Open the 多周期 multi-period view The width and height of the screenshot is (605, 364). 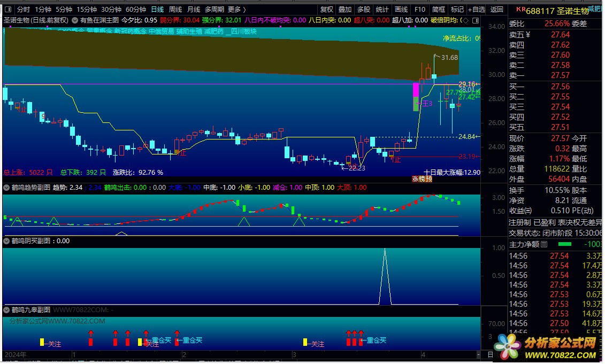[214, 9]
